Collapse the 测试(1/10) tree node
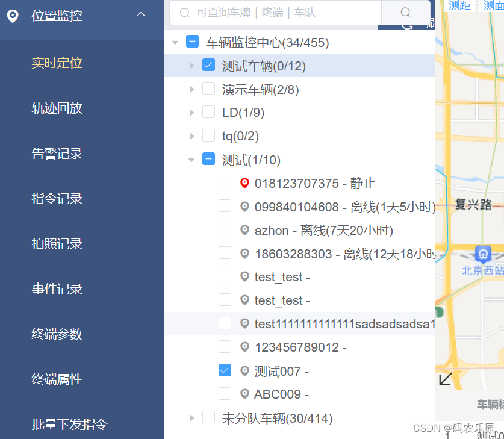Viewport: 504px width, 439px height. click(191, 160)
